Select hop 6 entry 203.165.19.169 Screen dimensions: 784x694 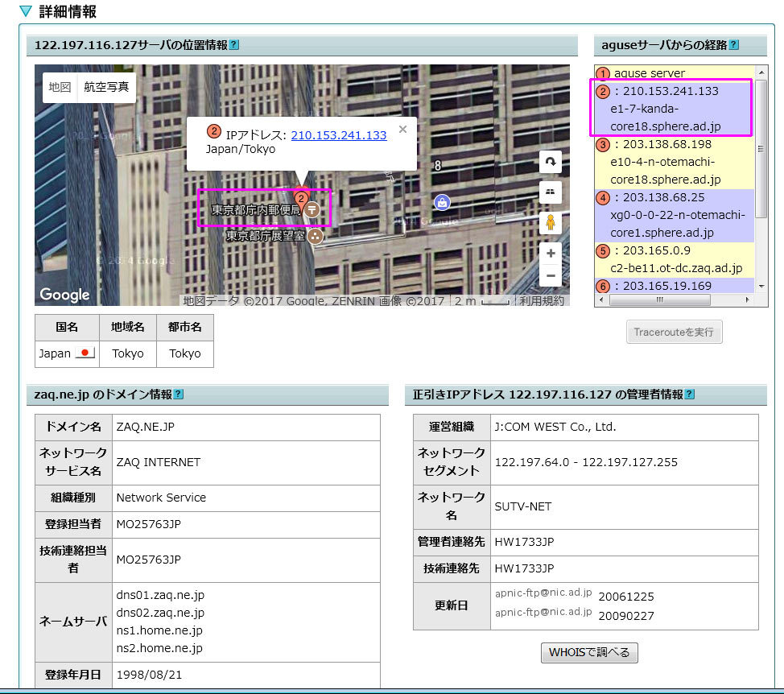click(x=674, y=286)
